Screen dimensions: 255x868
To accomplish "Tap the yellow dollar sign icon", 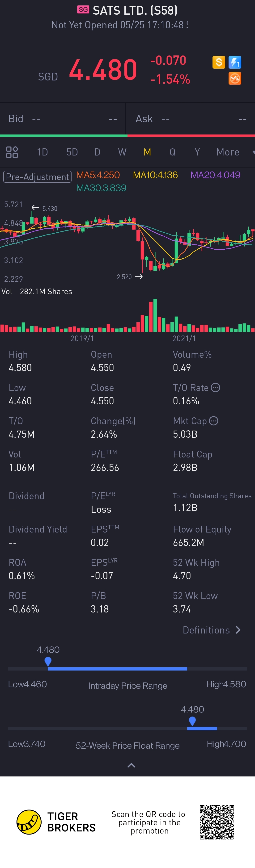I will point(219,62).
